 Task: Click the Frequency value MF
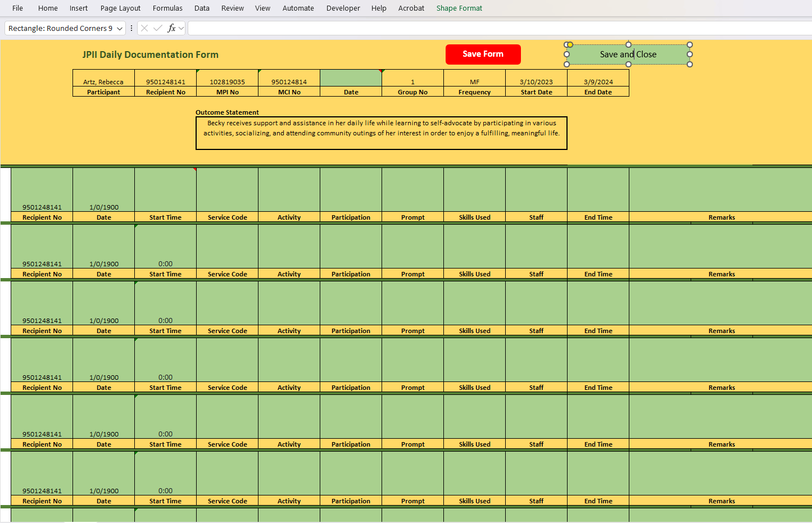pos(474,78)
